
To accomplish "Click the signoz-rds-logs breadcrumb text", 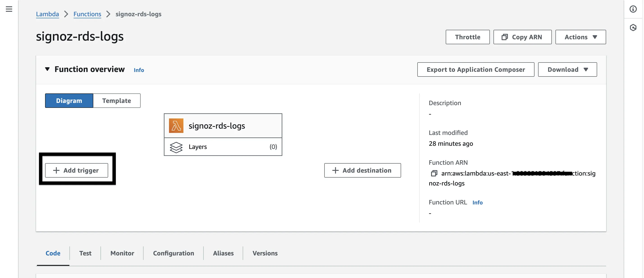I will (x=139, y=14).
